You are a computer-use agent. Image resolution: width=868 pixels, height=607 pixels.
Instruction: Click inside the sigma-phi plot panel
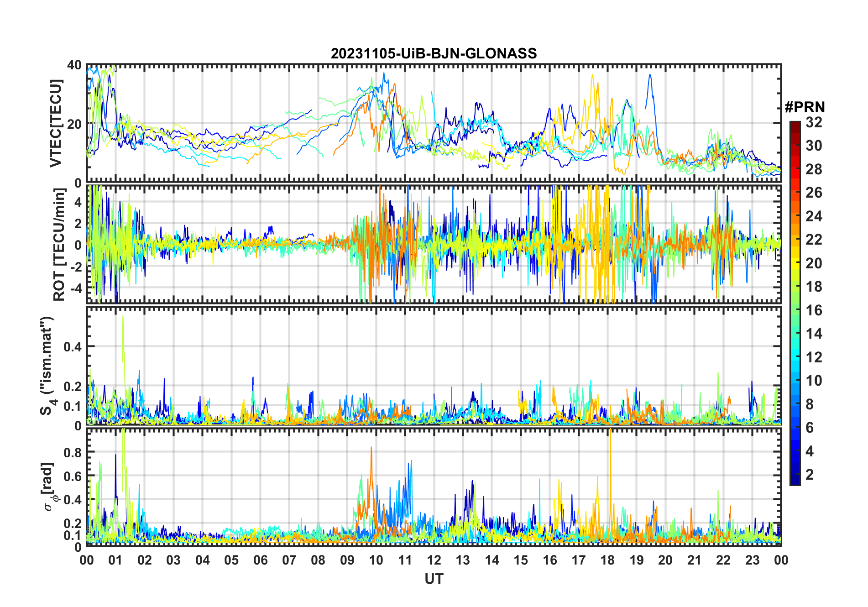[434, 487]
